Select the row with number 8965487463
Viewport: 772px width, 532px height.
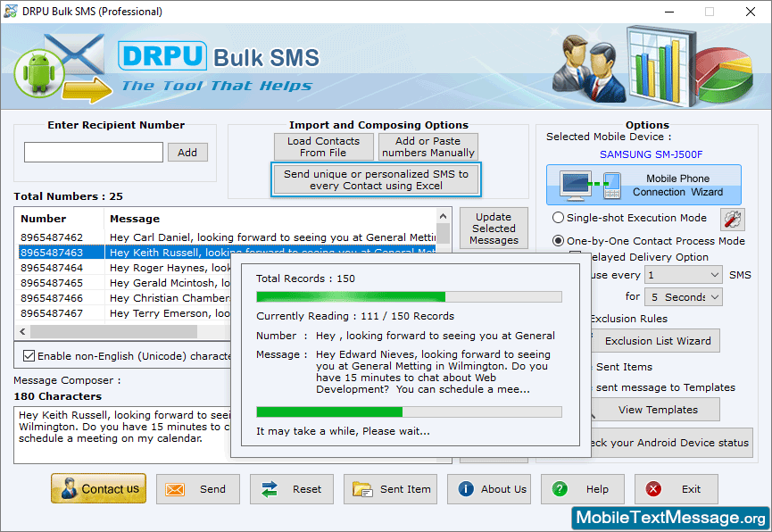coord(227,253)
